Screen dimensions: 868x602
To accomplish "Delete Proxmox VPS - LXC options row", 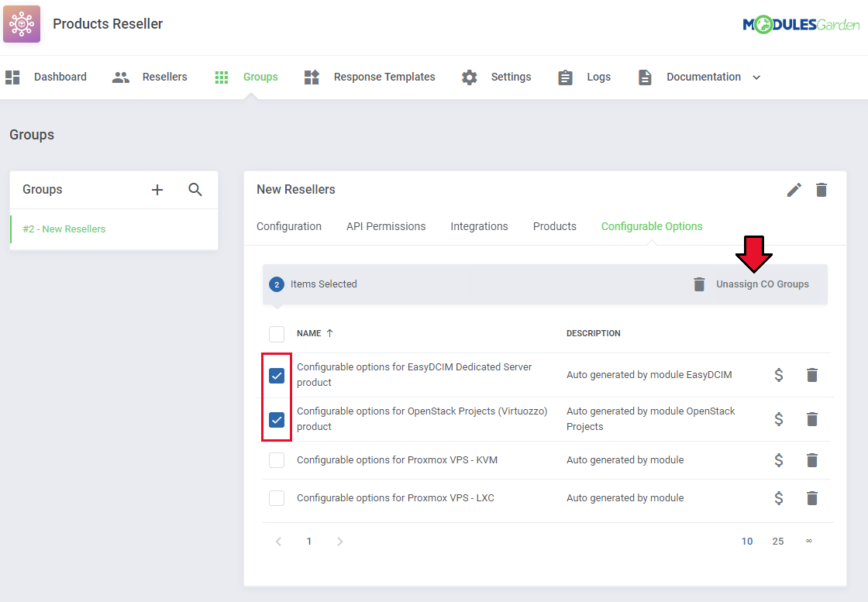I will (812, 498).
